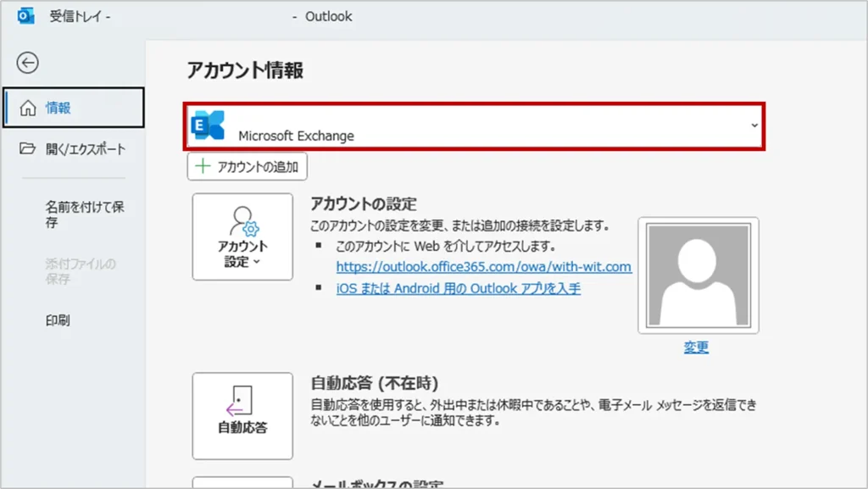Viewport: 868px width, 489px height.
Task: Click the plus icon for アカウントの追加
Action: tap(202, 167)
